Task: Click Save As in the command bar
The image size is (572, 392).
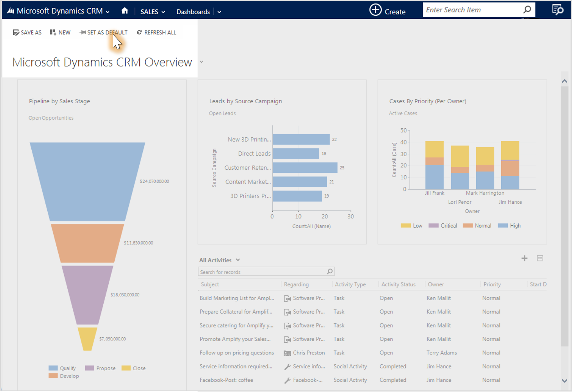Action: pos(27,32)
